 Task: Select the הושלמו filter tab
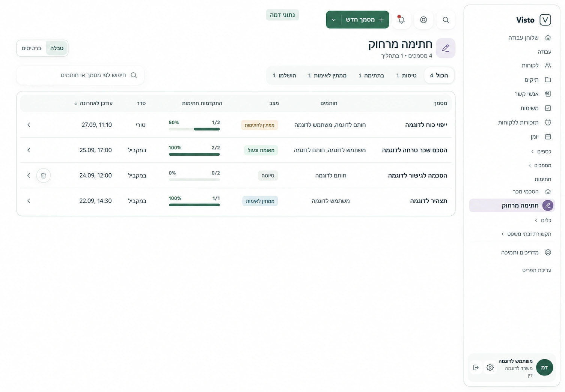point(285,75)
